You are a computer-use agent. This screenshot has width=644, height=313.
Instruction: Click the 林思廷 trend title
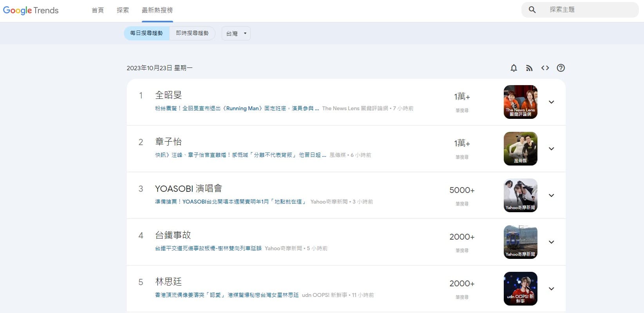(x=168, y=282)
